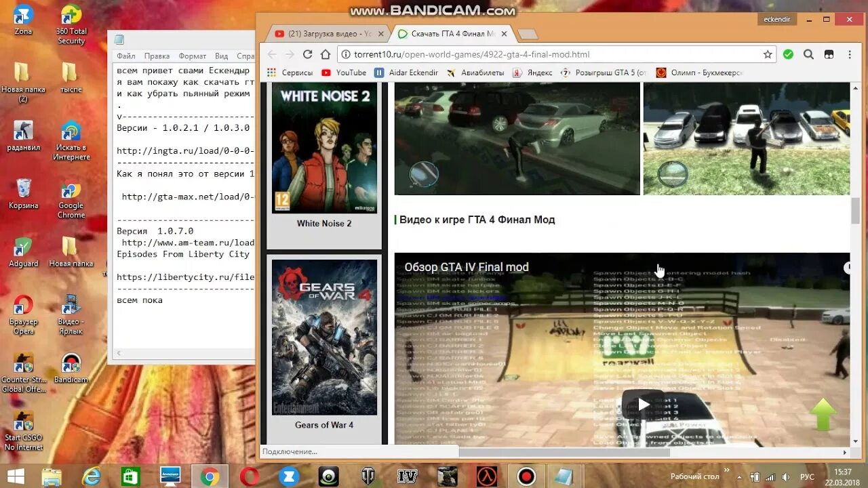
Task: Open Розыгрыш GTA 5 bookmark
Action: coord(604,73)
